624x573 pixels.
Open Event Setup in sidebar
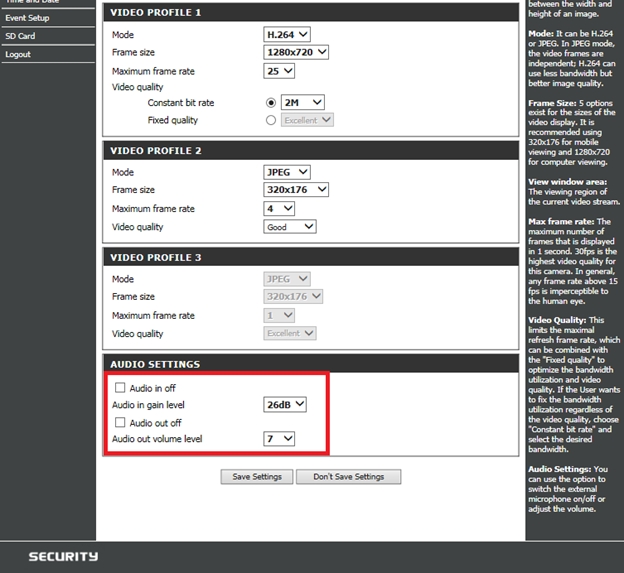click(27, 18)
